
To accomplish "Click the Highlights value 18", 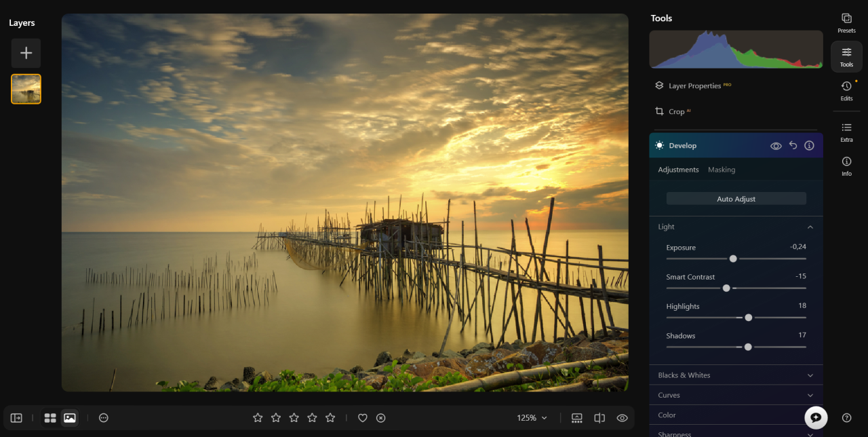I will pos(802,306).
